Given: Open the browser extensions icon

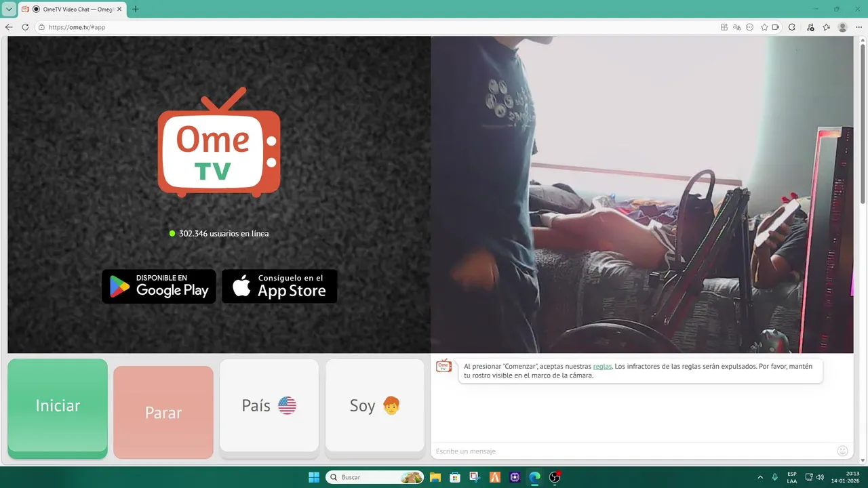Looking at the screenshot, I should pyautogui.click(x=791, y=27).
